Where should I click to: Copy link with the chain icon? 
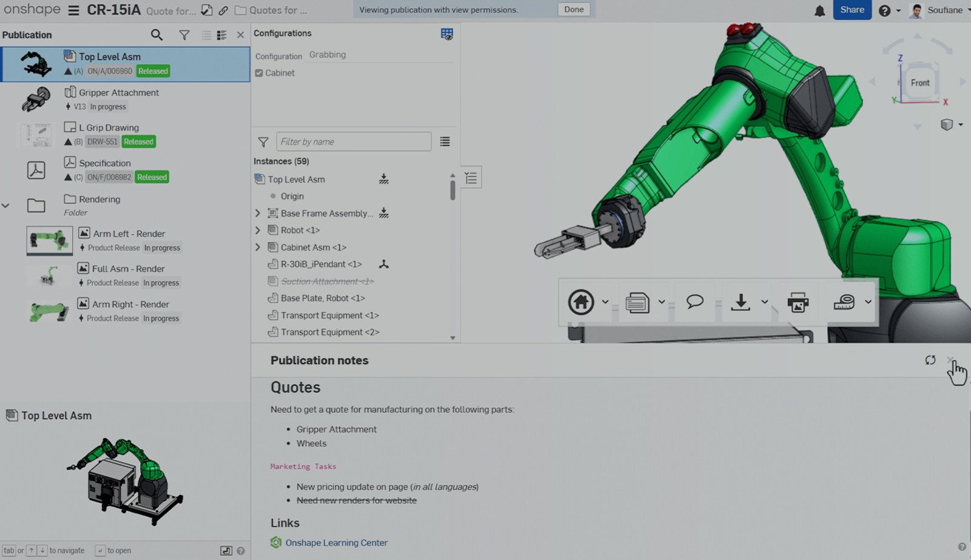[223, 10]
